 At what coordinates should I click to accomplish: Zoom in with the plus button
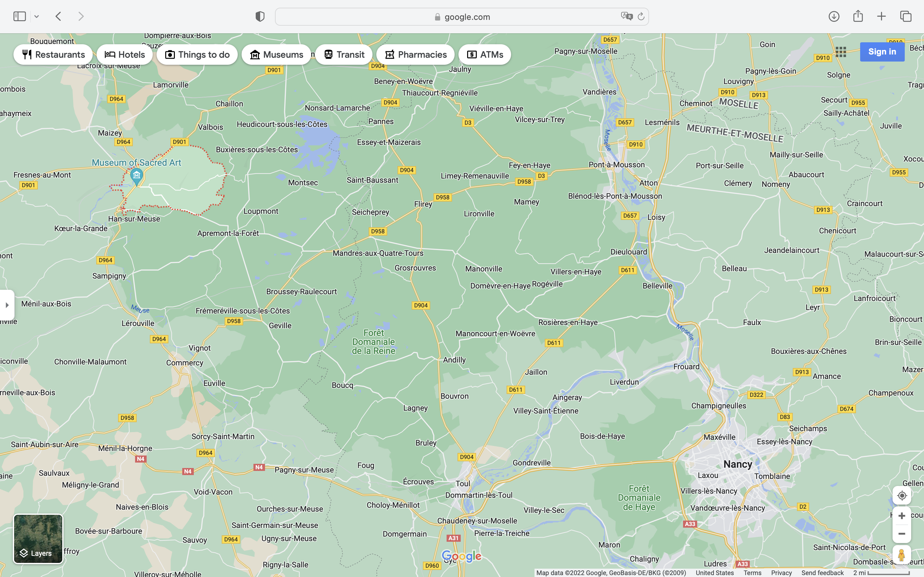(x=902, y=516)
